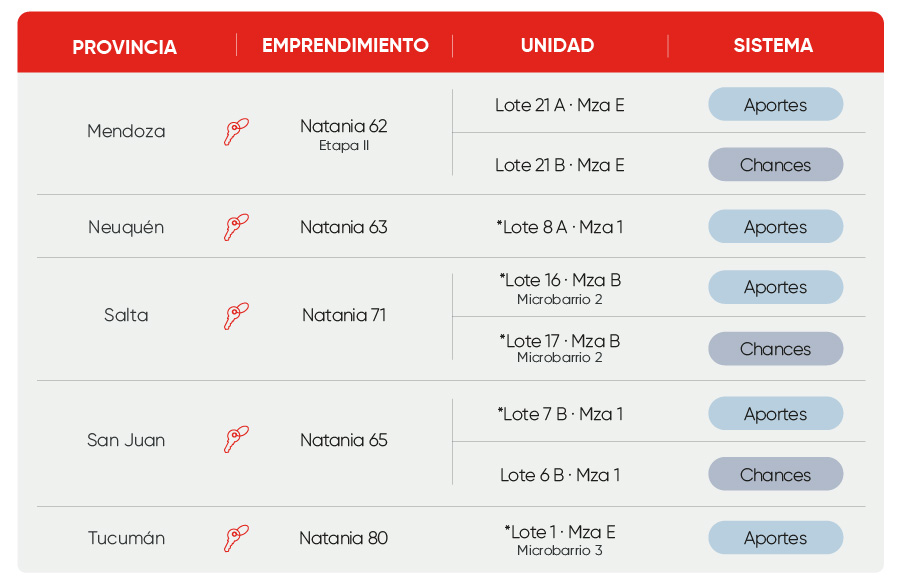The height and width of the screenshot is (588, 901).
Task: Click Aportes badge for Lote 7 B
Action: (775, 413)
